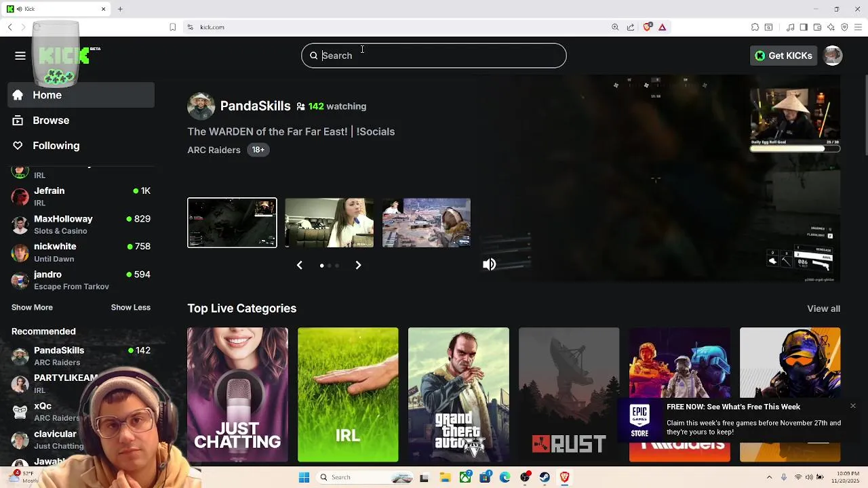Open Leo AI sparkle icon

coord(831,27)
